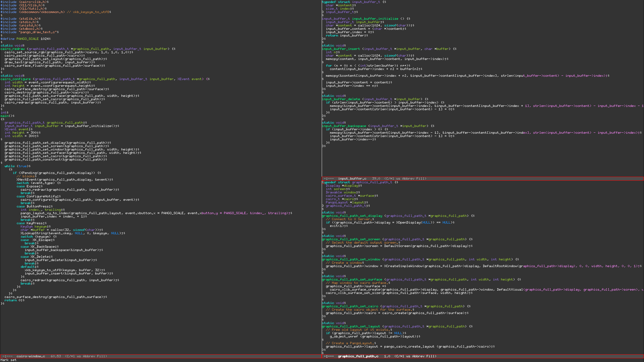Click the 'return input_buffer;' line

(347, 36)
